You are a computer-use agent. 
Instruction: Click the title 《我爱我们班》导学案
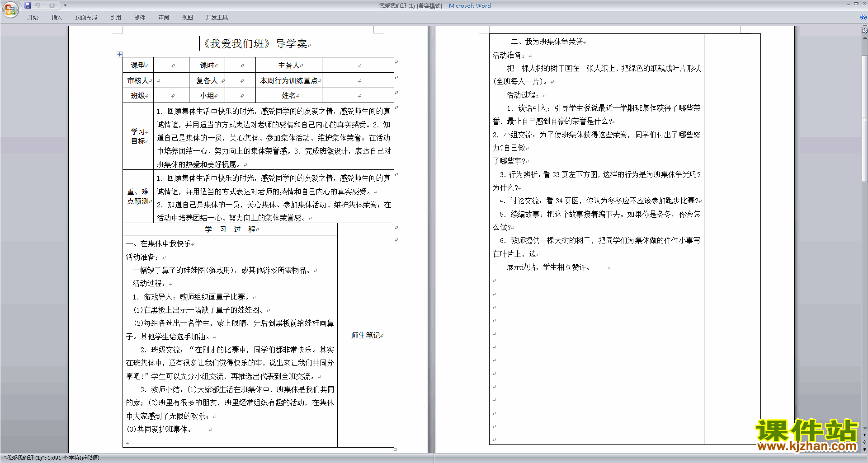point(255,44)
